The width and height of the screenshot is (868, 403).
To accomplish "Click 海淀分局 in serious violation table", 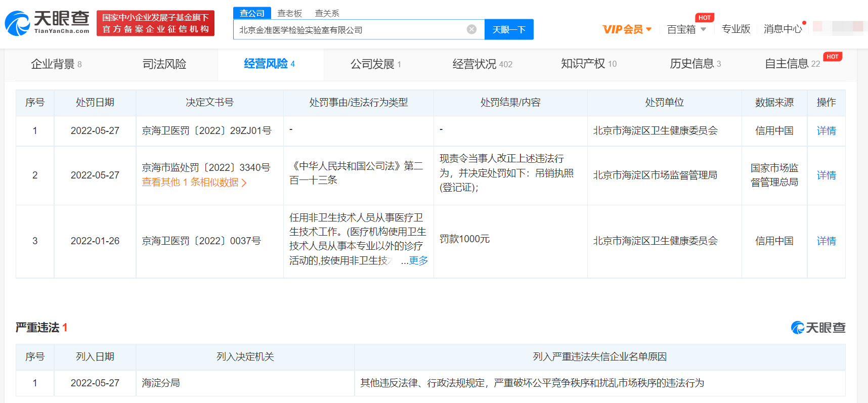I will tap(161, 383).
